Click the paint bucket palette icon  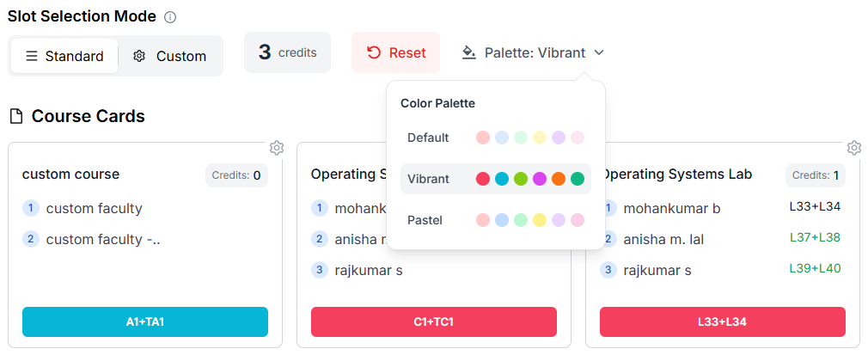pos(469,52)
